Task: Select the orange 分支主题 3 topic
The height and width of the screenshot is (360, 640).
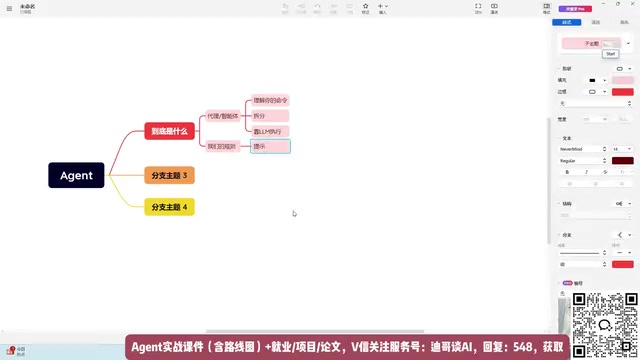Action: click(x=169, y=176)
